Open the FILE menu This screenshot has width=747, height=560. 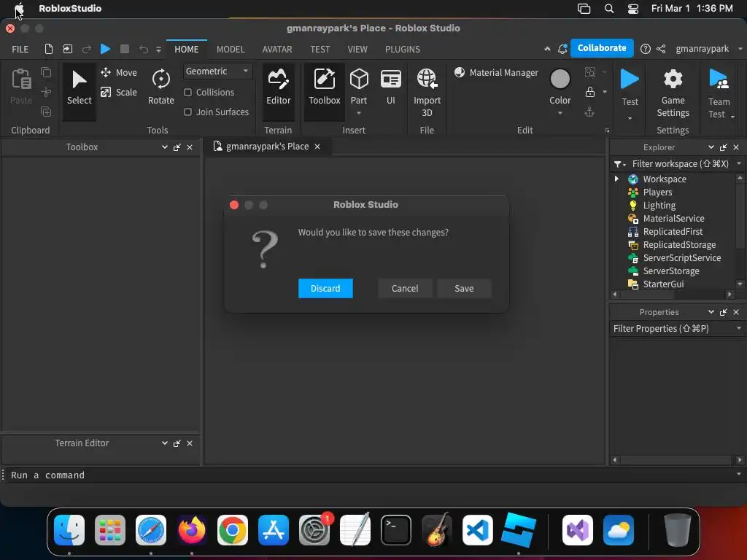tap(20, 49)
